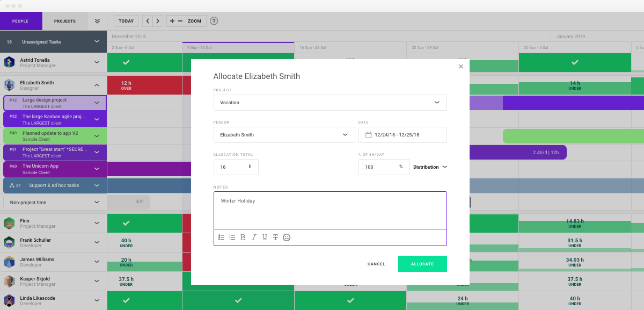644x310 pixels.
Task: Toggle italic formatting in notes
Action: (x=254, y=237)
